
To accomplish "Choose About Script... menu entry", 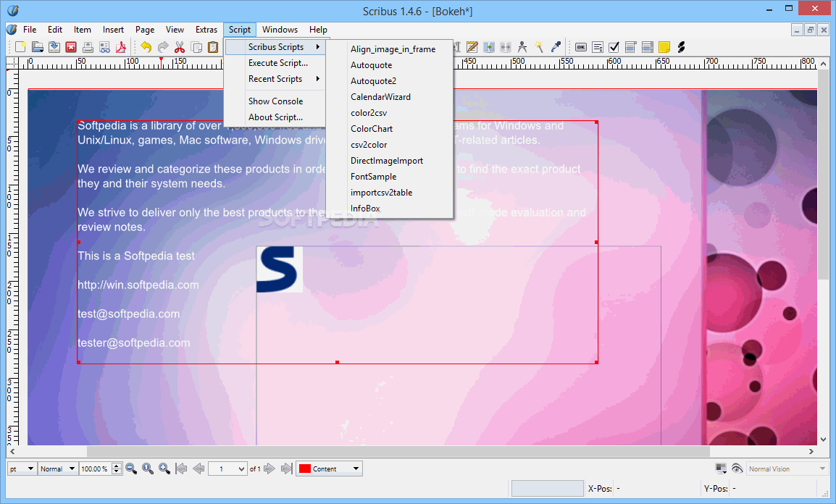I will 275,117.
